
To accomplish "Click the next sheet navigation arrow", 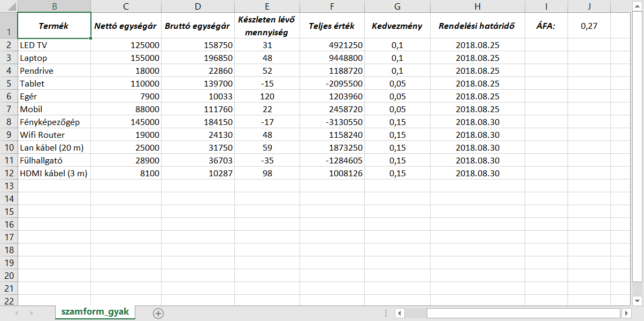I will click(32, 313).
